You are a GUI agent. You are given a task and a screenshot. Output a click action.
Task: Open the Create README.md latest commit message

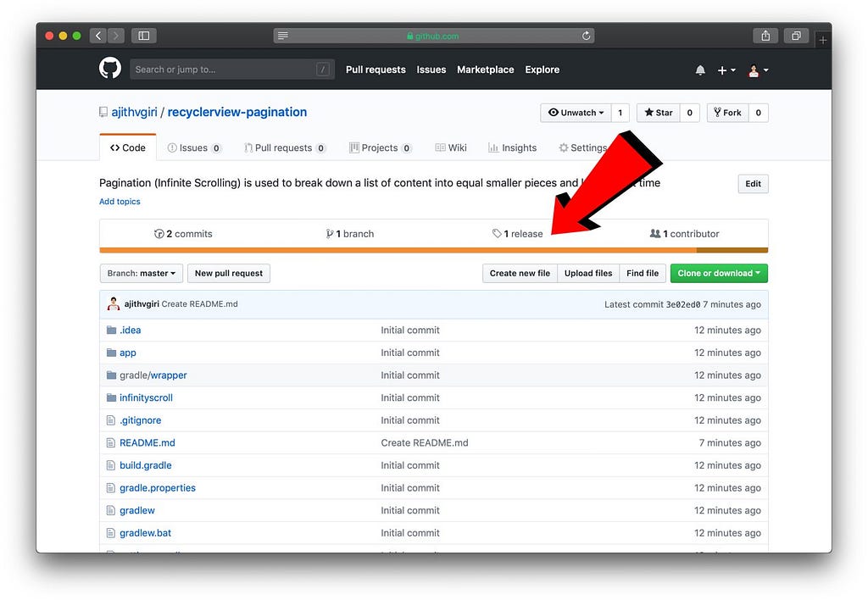pyautogui.click(x=200, y=304)
